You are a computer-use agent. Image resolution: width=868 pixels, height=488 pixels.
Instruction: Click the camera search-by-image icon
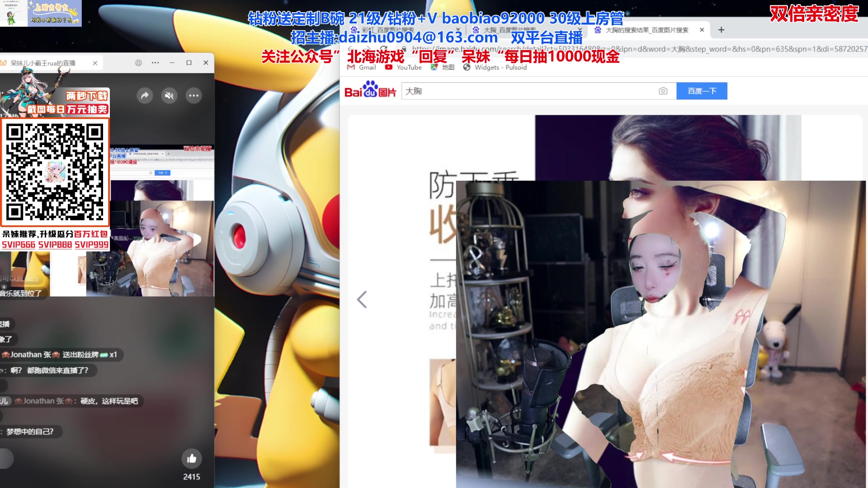[x=663, y=91]
